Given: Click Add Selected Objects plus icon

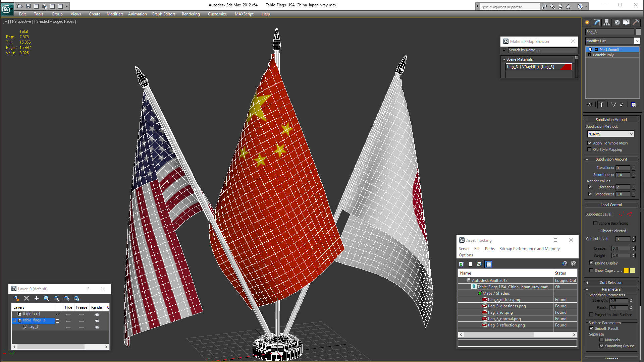Looking at the screenshot, I should pyautogui.click(x=37, y=298).
